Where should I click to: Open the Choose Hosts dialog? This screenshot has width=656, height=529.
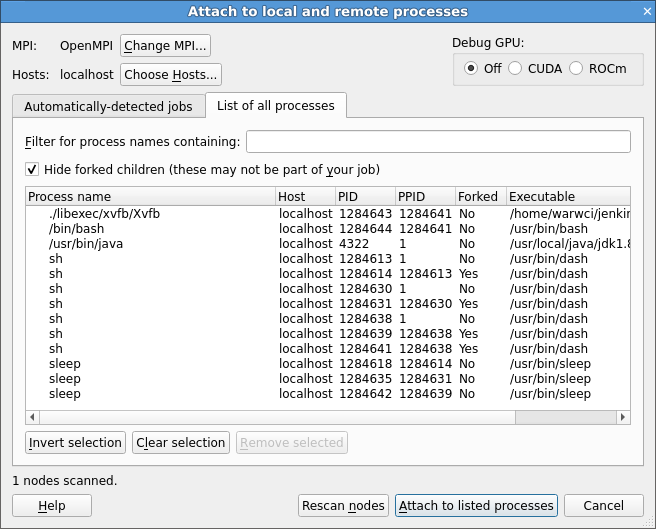[x=171, y=74]
